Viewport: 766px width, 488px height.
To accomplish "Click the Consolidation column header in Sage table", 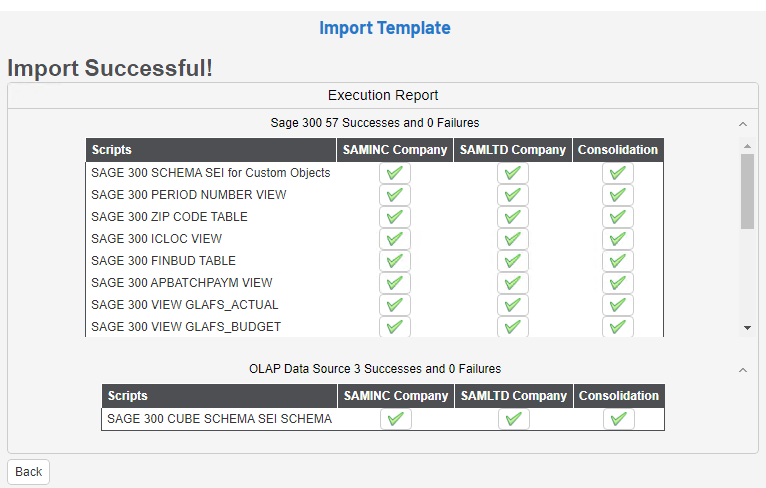I will [x=618, y=150].
